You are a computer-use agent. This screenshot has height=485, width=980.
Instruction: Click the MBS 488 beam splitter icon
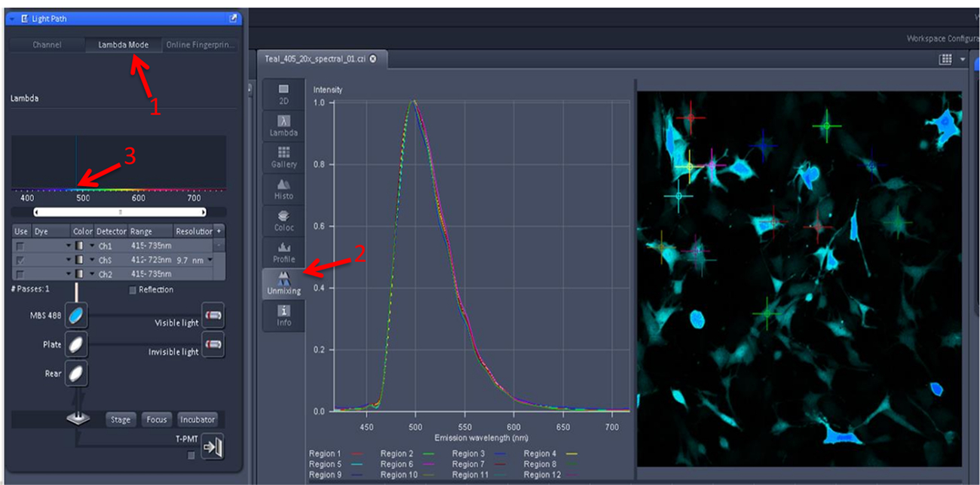(76, 316)
